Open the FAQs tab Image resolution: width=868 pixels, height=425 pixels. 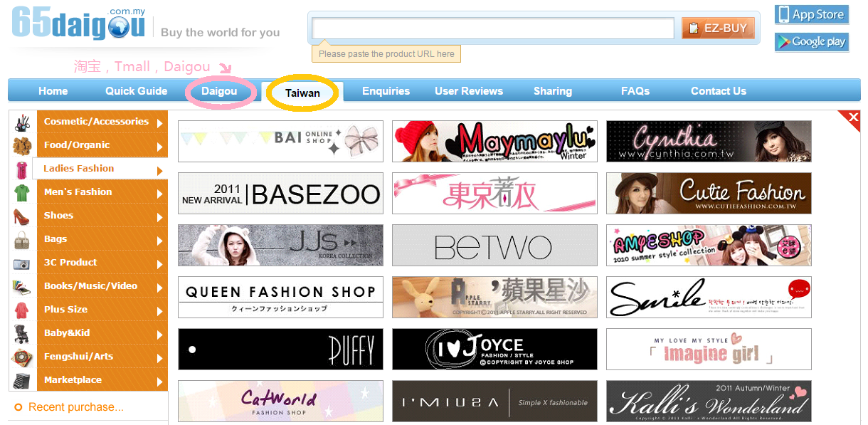pos(635,91)
